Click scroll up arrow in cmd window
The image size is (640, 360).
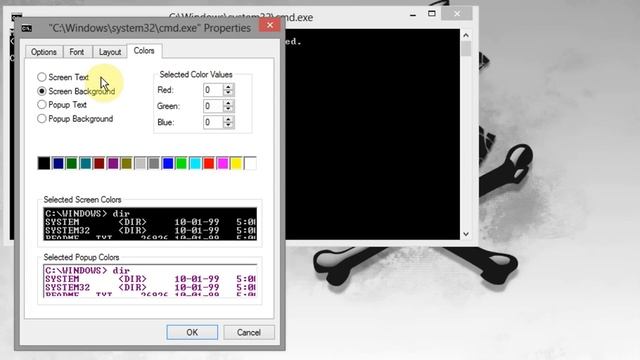pyautogui.click(x=466, y=36)
